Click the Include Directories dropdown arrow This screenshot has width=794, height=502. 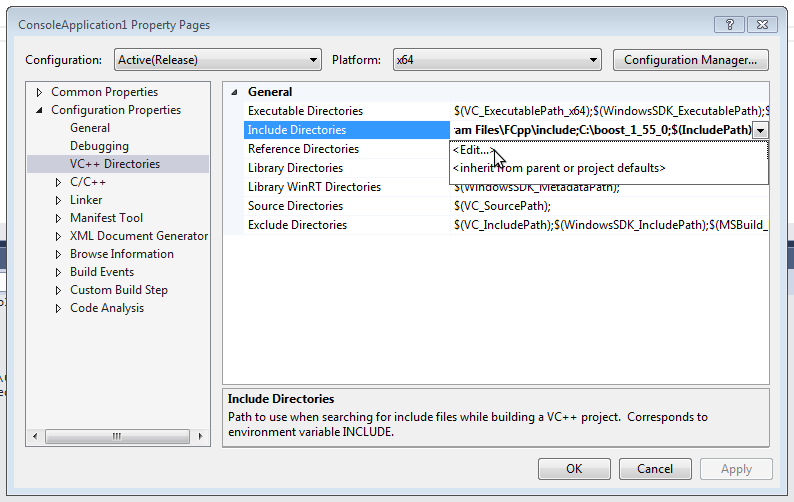point(761,130)
